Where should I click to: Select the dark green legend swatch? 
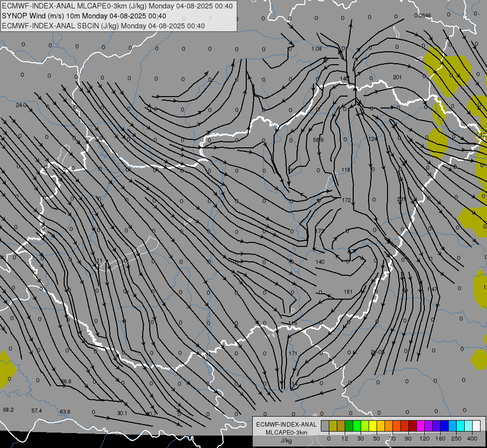pos(349,426)
